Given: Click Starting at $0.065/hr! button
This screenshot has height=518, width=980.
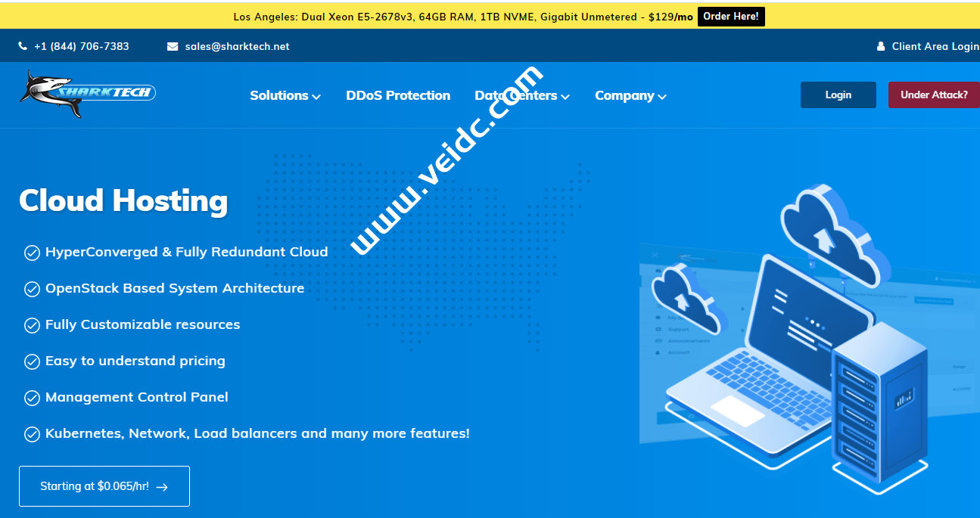Looking at the screenshot, I should (x=104, y=486).
